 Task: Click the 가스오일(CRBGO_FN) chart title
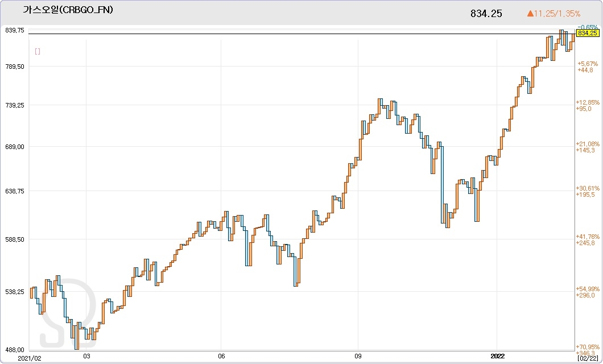tap(68, 10)
